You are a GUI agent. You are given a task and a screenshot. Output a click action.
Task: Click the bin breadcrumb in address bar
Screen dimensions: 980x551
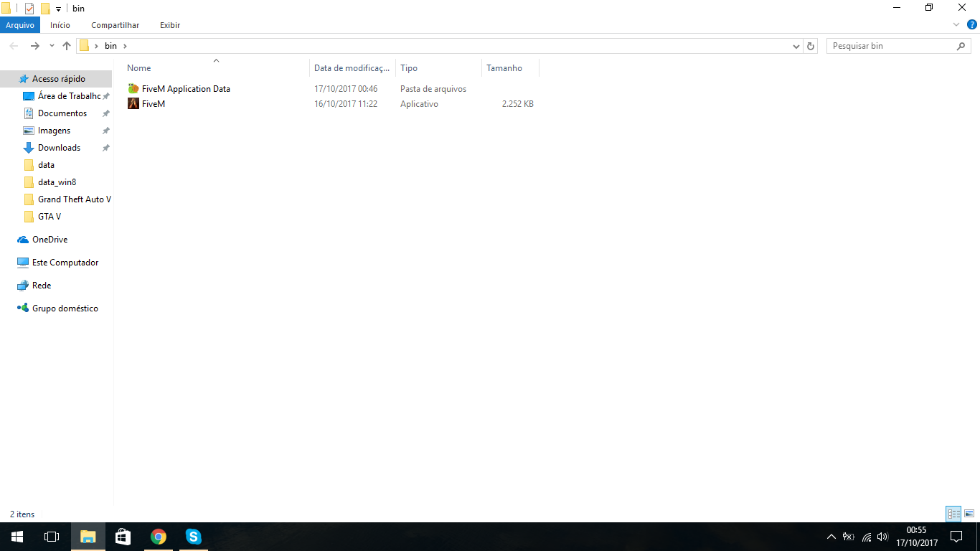pyautogui.click(x=110, y=46)
